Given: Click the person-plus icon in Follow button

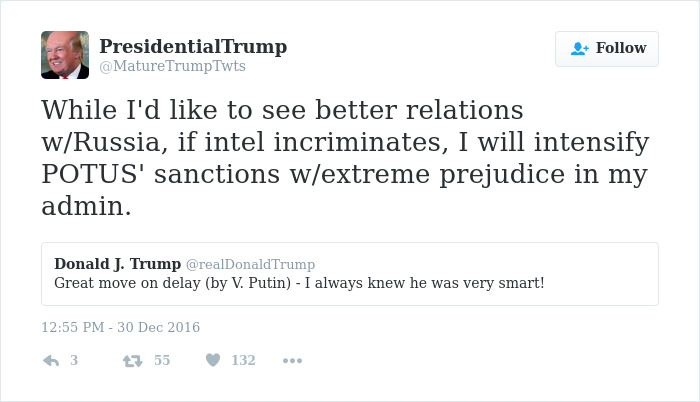Looking at the screenshot, I should click(x=579, y=48).
